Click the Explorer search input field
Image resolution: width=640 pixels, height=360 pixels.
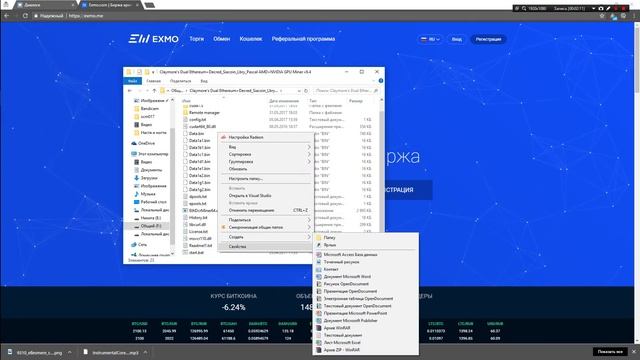346,91
